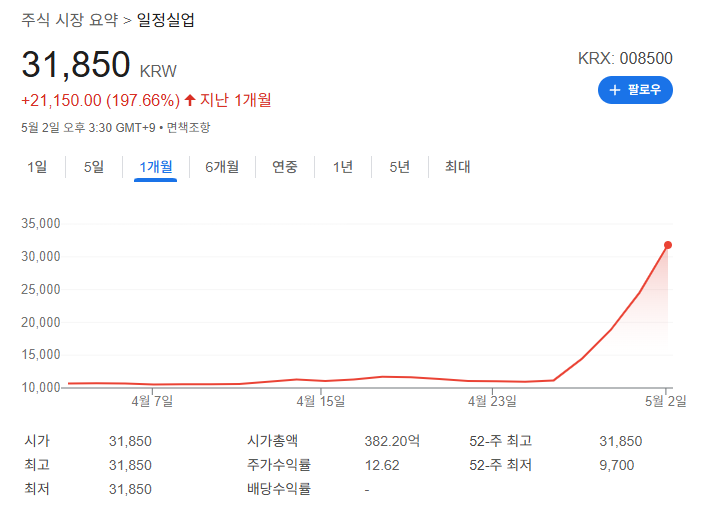Select the 5일 time range tab

click(94, 167)
